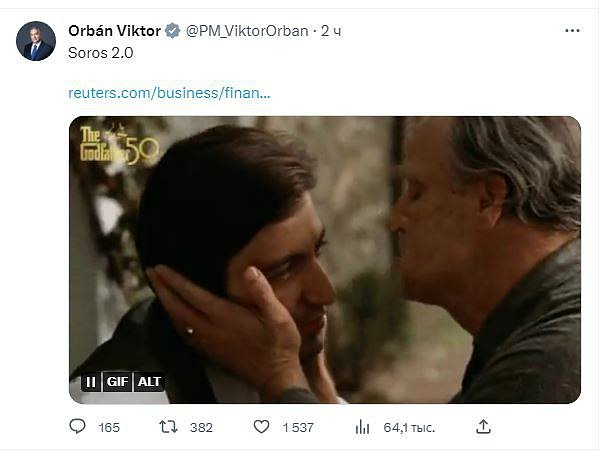Screen dimensions: 608x452
Task: Click the retweet arrows icon
Action: point(168,427)
